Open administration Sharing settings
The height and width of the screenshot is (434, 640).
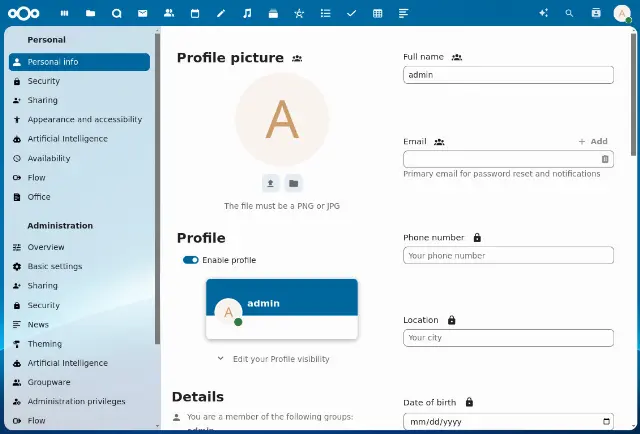coord(79,286)
